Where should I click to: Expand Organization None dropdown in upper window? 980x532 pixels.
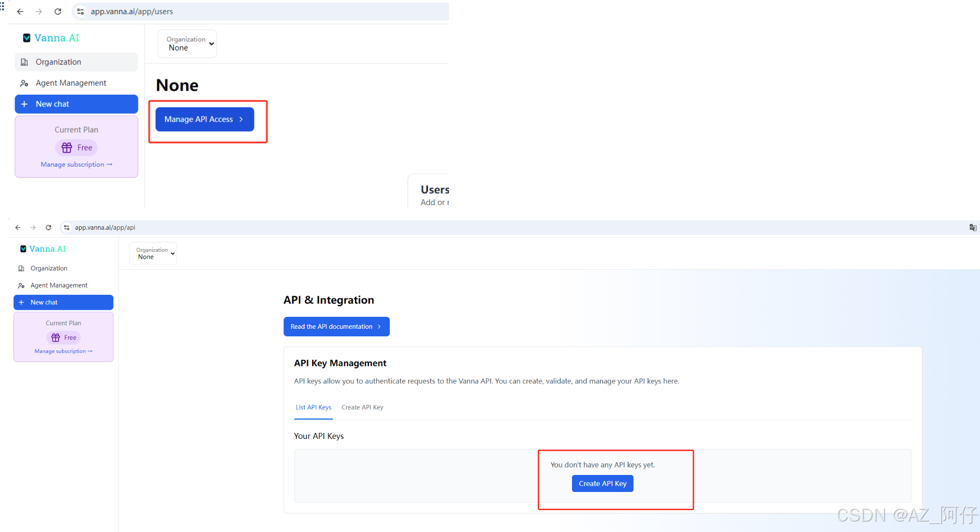pyautogui.click(x=187, y=44)
